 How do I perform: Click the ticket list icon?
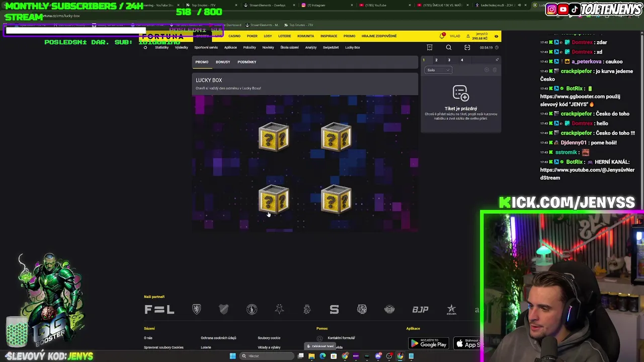(x=430, y=47)
